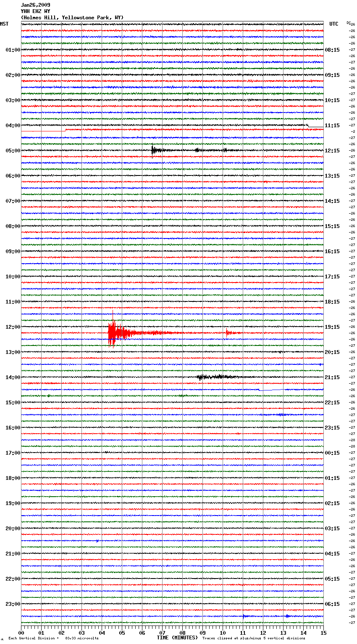Screen dimensions: 357x644
Task: Click the TIME (MINUTES) axis title
Action: pyautogui.click(x=177, y=638)
